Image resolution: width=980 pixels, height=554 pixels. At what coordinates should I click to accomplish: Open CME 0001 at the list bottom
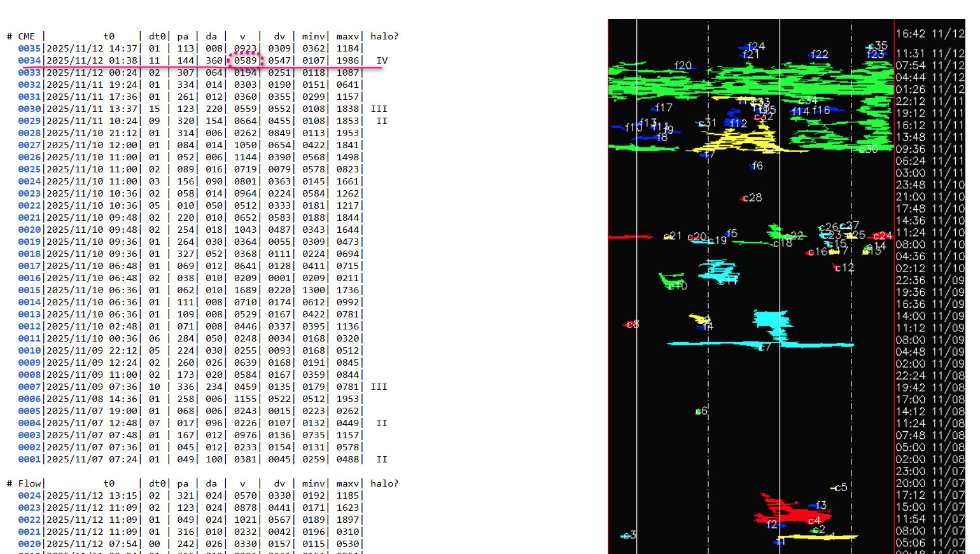point(29,459)
